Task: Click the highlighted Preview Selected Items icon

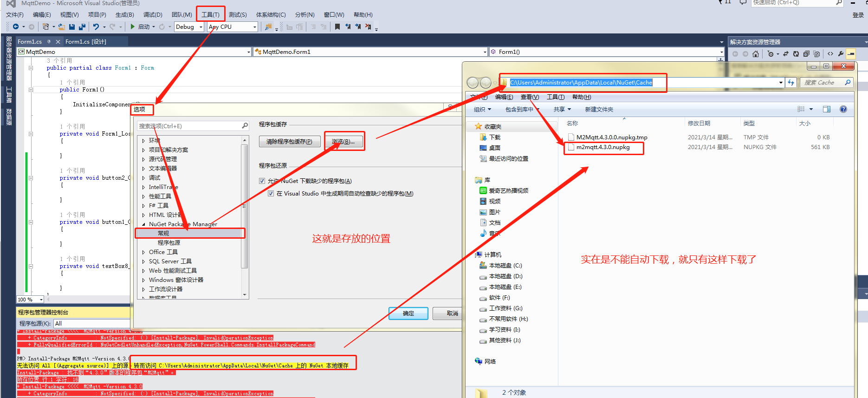Action: tap(850, 54)
